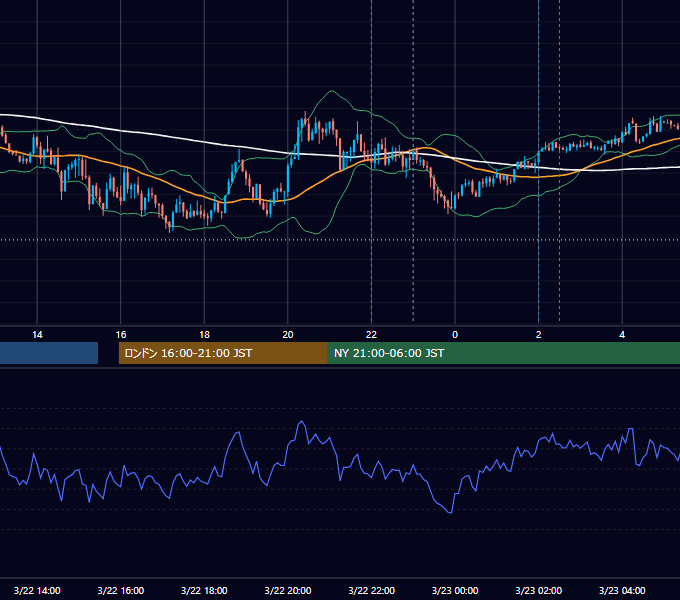Viewport: 680px width, 600px height.
Task: Click the 3/22 22:00 date label
Action: click(372, 590)
